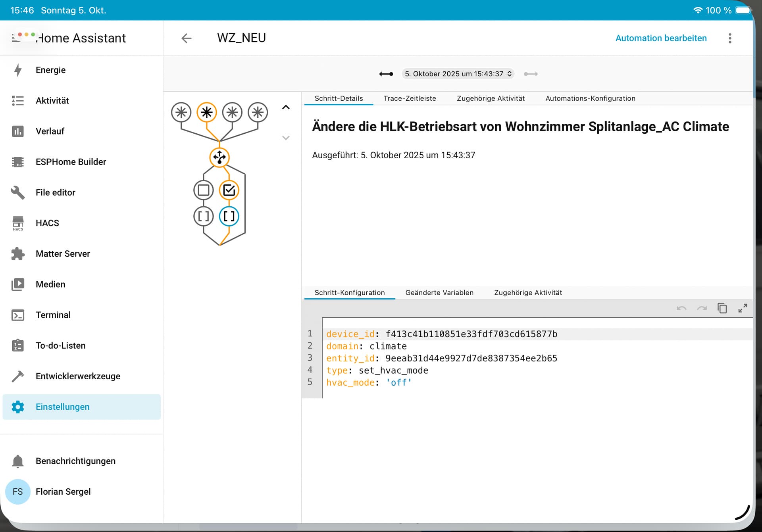Select the unchecked square condition node
This screenshot has height=532, width=762.
pos(204,190)
